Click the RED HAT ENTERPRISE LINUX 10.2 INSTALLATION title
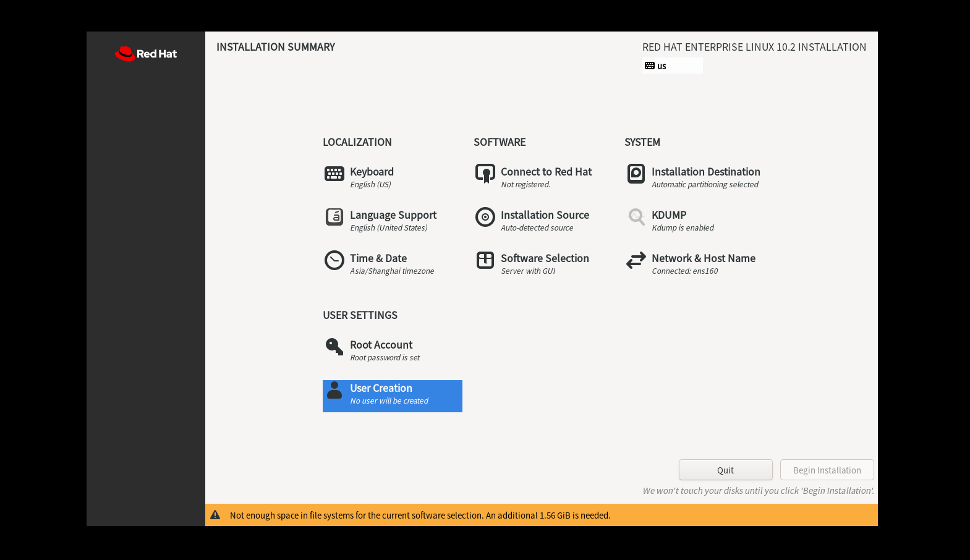This screenshot has width=970, height=560. (x=754, y=47)
